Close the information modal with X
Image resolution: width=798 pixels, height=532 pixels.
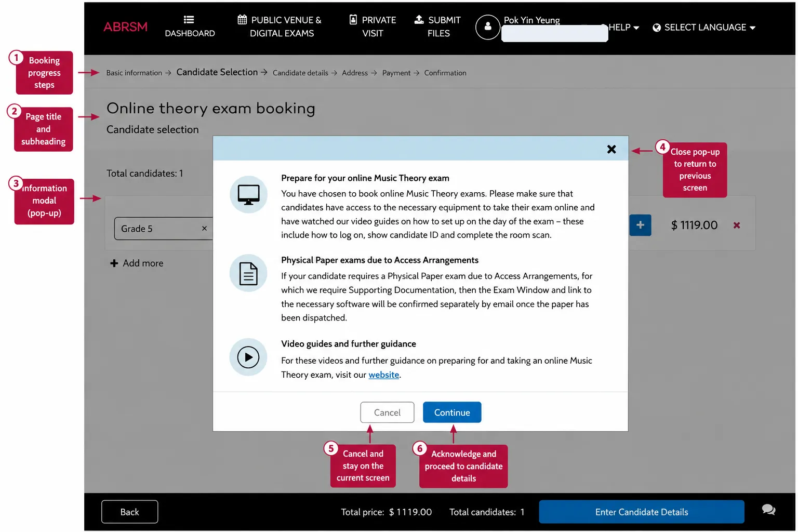click(x=611, y=149)
